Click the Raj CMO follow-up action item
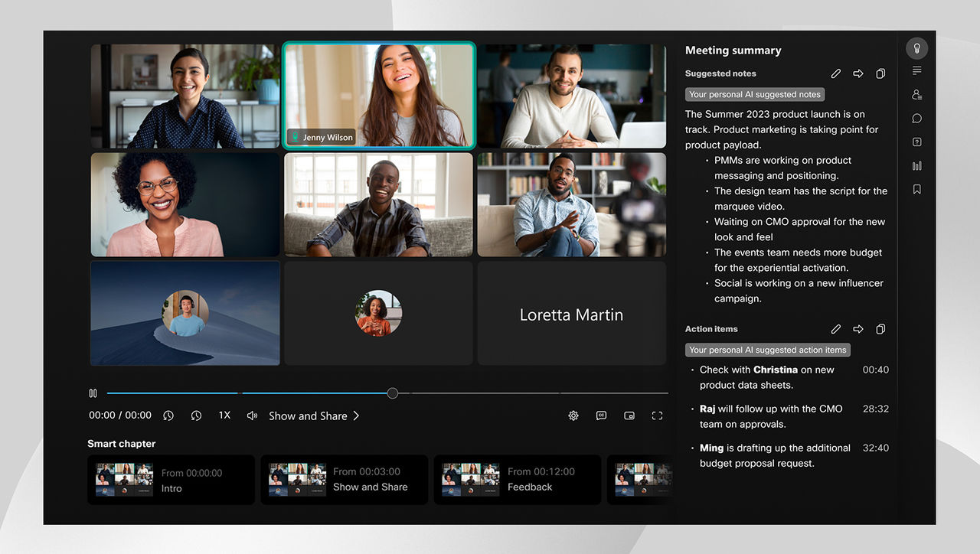980x554 pixels. pyautogui.click(x=771, y=416)
